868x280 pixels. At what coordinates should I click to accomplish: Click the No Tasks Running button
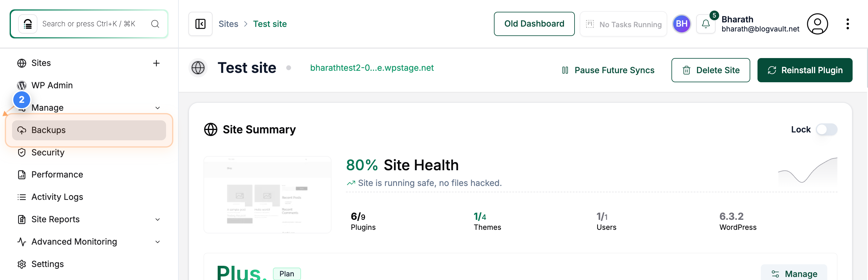(x=623, y=24)
